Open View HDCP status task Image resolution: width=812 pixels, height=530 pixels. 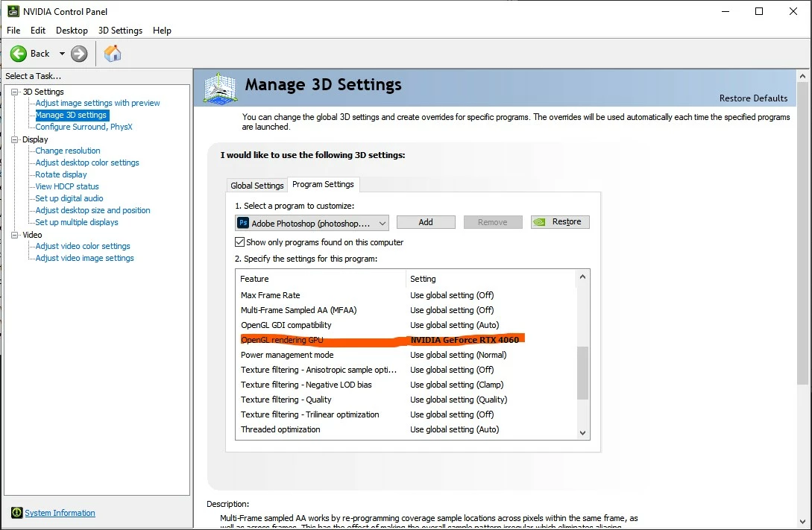pyautogui.click(x=67, y=186)
